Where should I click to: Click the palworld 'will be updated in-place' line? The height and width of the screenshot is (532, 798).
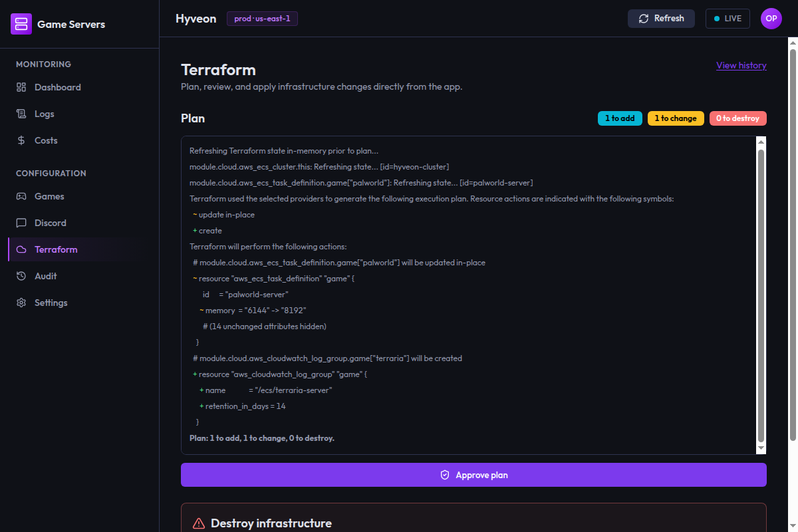pos(339,263)
